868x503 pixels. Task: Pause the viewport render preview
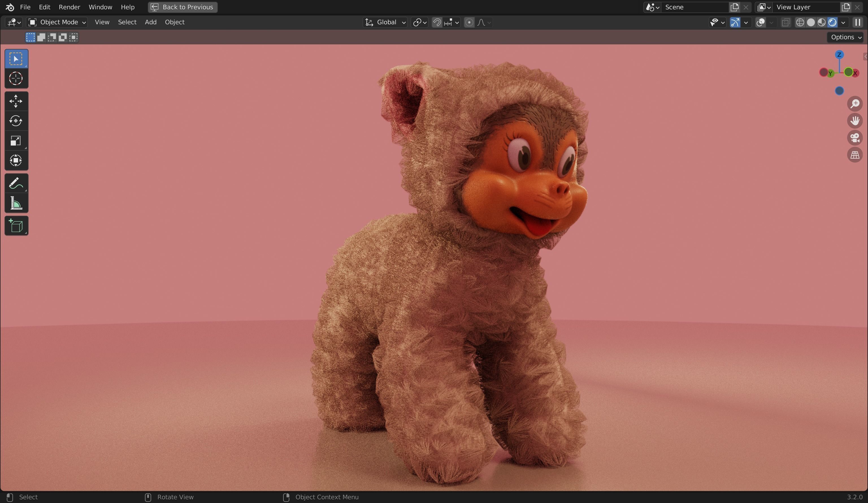(857, 22)
